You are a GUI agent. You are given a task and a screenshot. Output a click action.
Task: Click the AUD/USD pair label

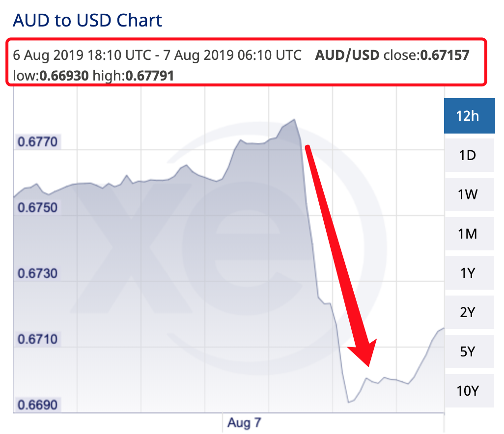coord(347,55)
